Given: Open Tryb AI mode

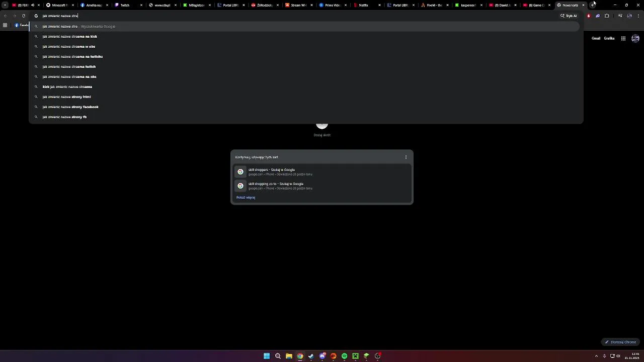Looking at the screenshot, I should click(x=569, y=16).
